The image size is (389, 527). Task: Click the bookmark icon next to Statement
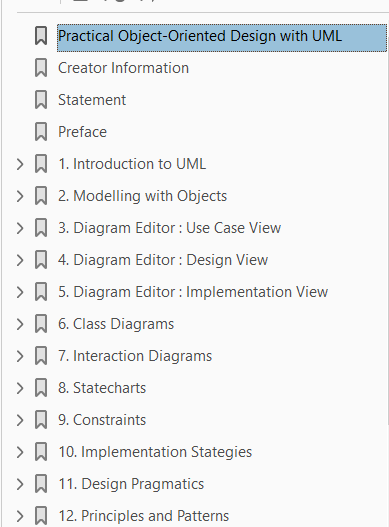pos(41,100)
